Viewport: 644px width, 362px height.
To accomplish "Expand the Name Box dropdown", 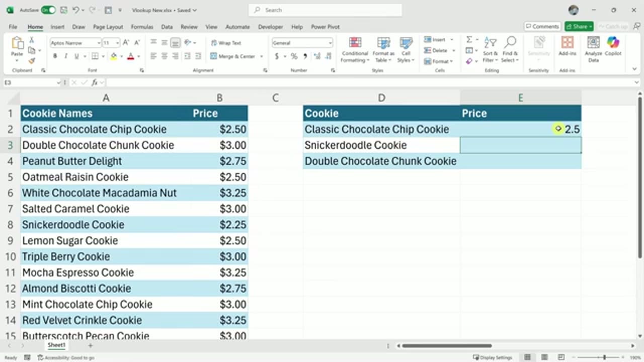I will click(58, 82).
